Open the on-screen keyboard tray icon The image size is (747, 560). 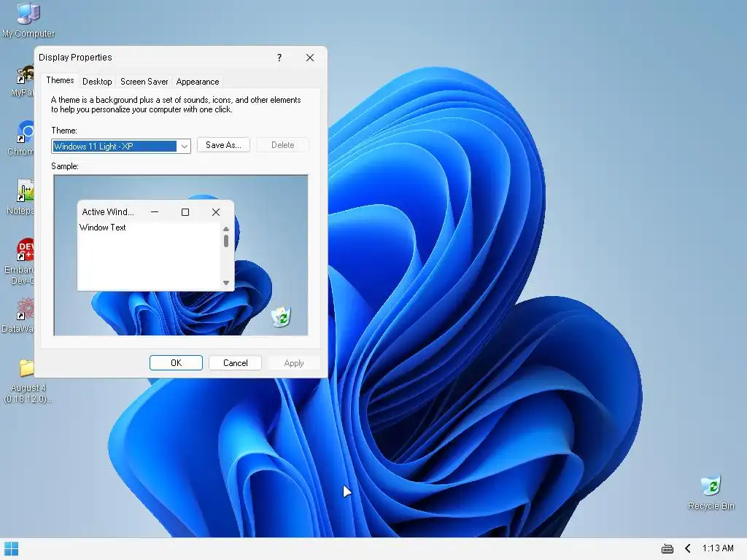667,548
